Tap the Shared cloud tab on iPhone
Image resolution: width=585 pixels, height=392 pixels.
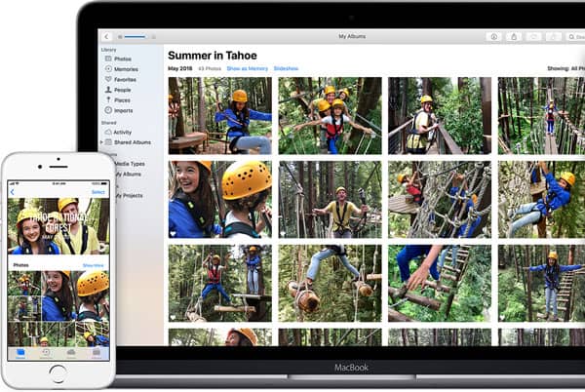pos(71,354)
